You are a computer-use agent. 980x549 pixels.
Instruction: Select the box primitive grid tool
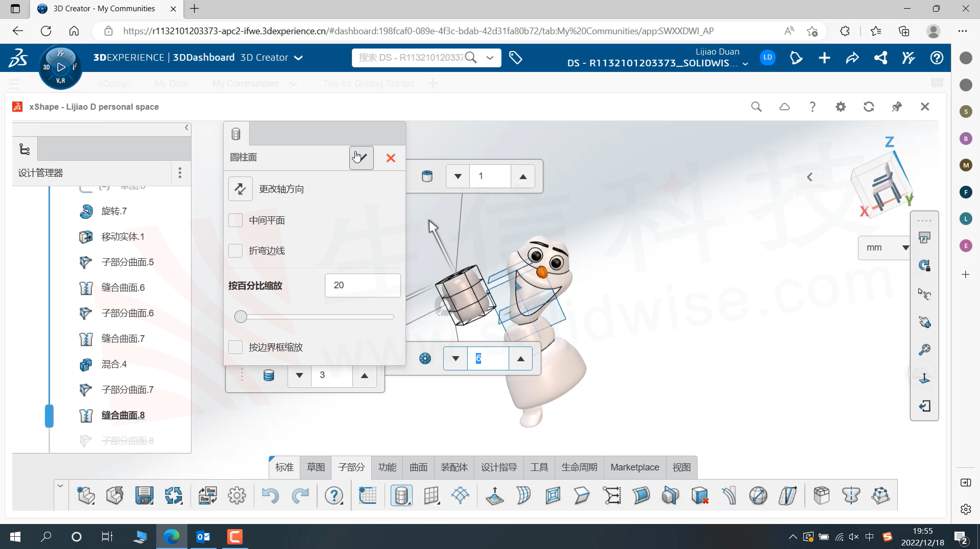(432, 495)
